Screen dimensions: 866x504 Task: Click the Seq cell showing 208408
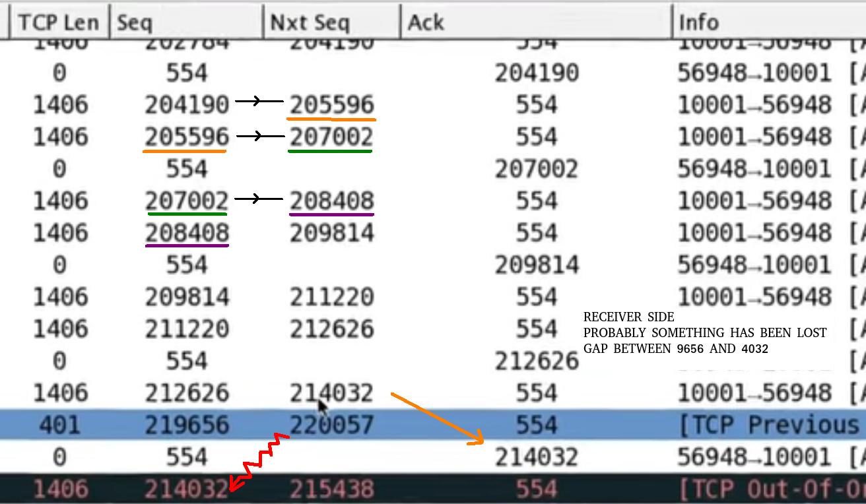(187, 233)
